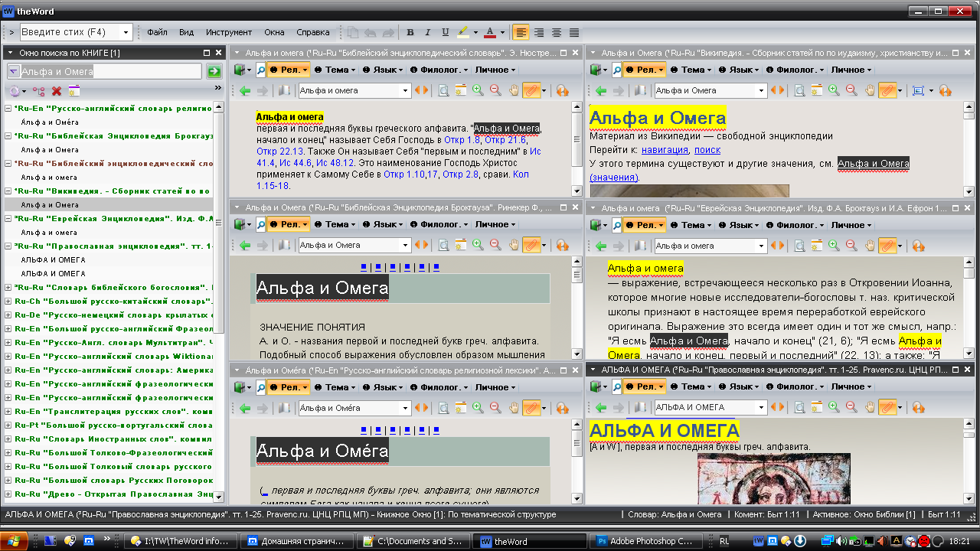Click the red X clear-search icon
Image resolution: width=980 pixels, height=551 pixels.
tap(57, 91)
